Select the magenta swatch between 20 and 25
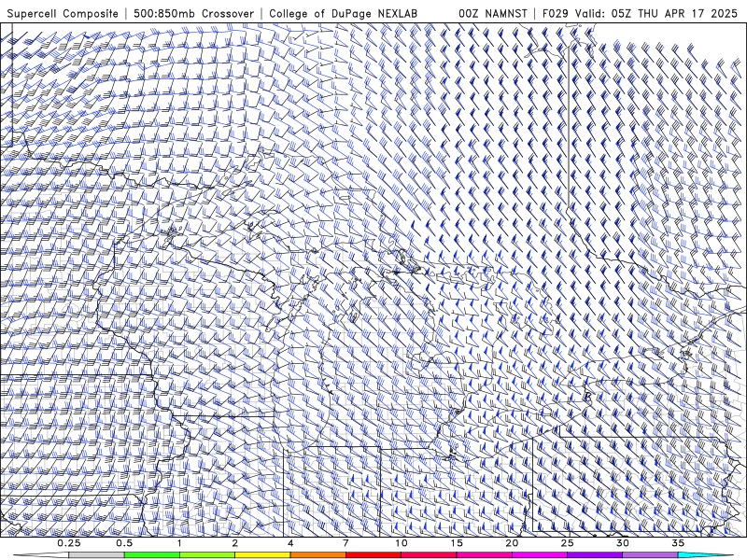 pos(540,555)
